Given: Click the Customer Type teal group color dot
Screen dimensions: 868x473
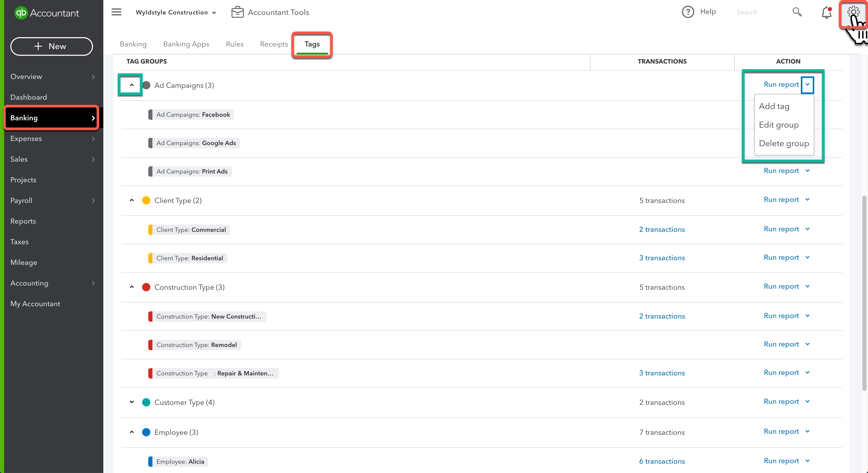Looking at the screenshot, I should [x=146, y=402].
